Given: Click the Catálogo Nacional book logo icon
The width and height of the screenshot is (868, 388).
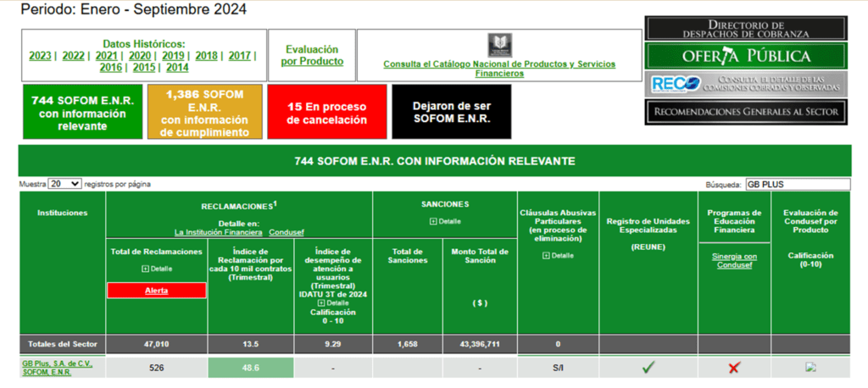Looking at the screenshot, I should pos(499,47).
